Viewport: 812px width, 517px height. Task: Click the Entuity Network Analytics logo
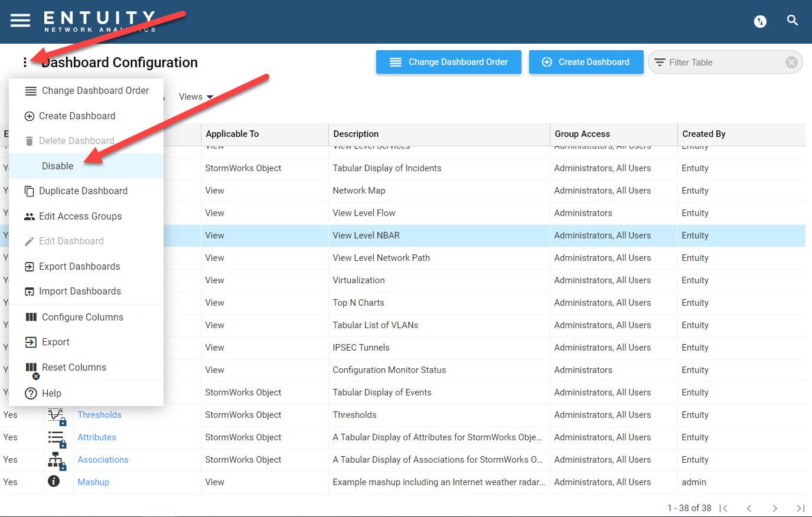pyautogui.click(x=100, y=21)
